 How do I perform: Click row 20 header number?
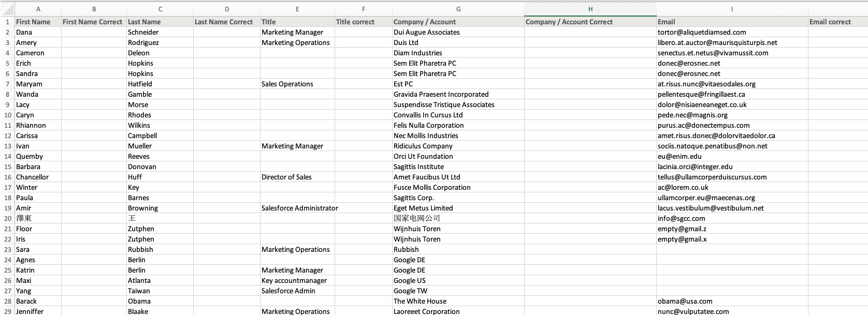tap(7, 218)
